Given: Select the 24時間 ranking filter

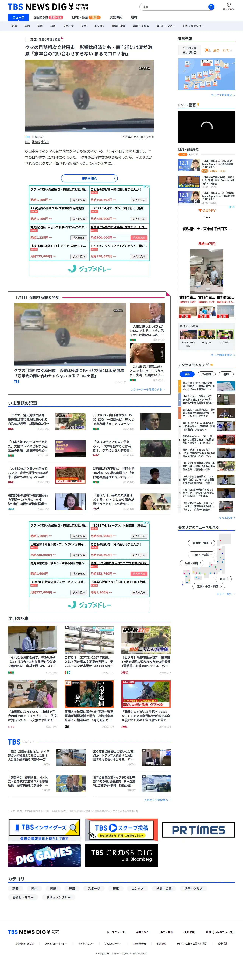Looking at the screenshot, I should coord(206,374).
